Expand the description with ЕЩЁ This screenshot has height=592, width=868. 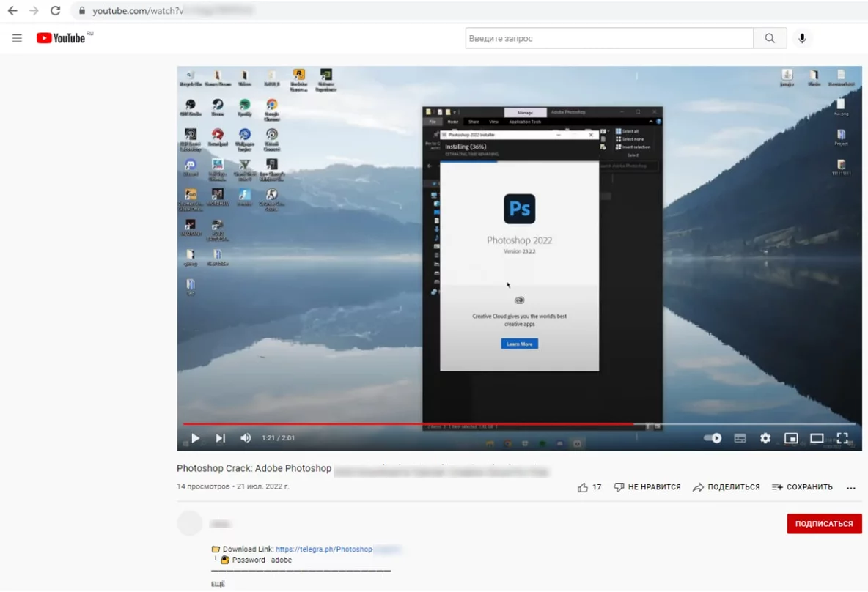[x=218, y=584]
